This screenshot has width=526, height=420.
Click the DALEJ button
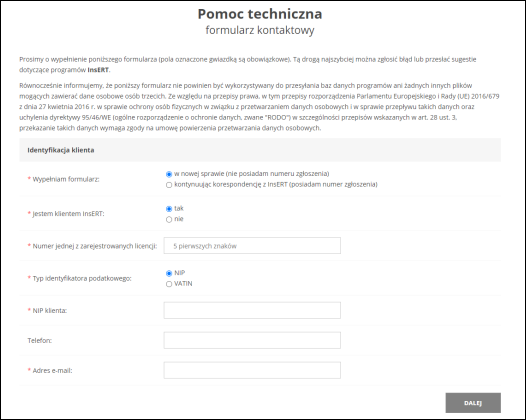[x=473, y=403]
